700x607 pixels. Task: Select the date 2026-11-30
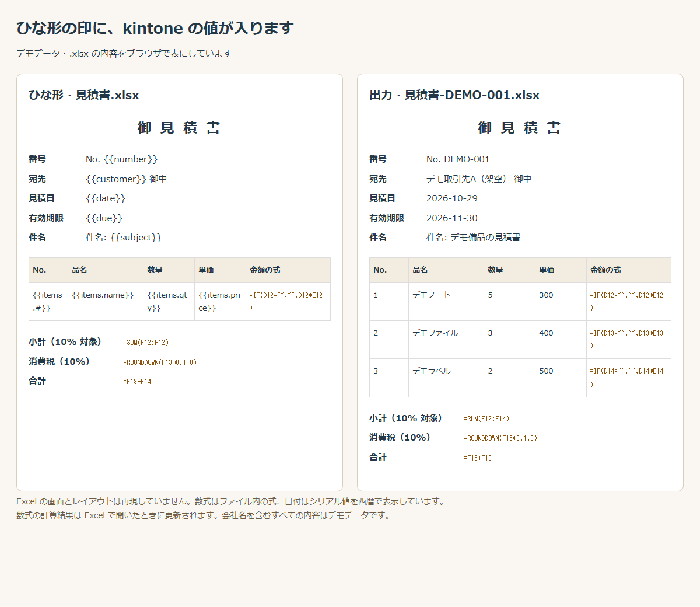pos(452,218)
